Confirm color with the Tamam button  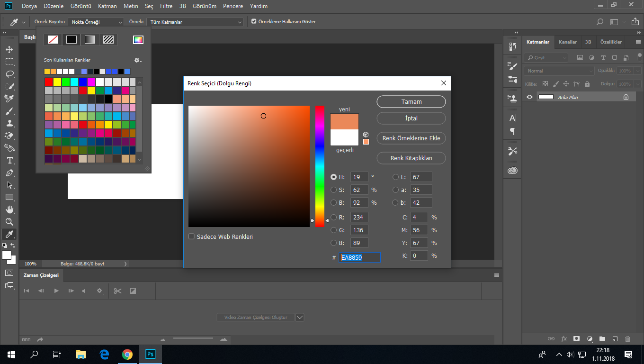click(411, 102)
